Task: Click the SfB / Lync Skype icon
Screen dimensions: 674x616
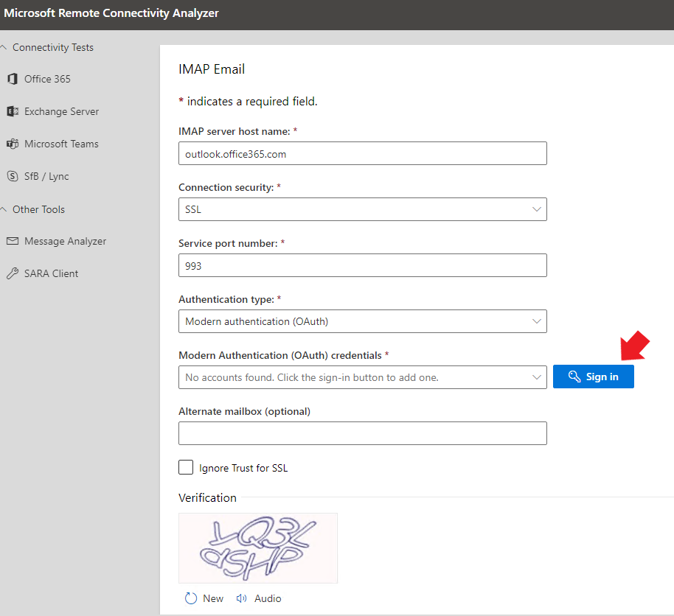Action: tap(13, 176)
